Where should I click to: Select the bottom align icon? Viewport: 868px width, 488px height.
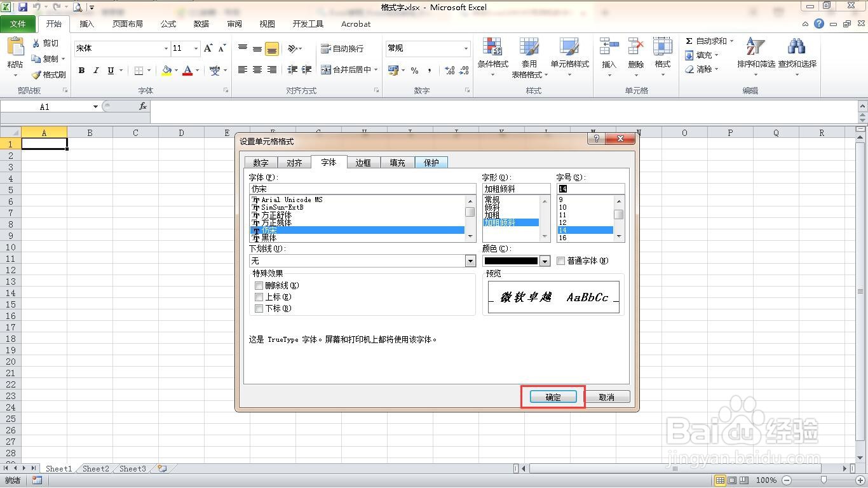[272, 49]
